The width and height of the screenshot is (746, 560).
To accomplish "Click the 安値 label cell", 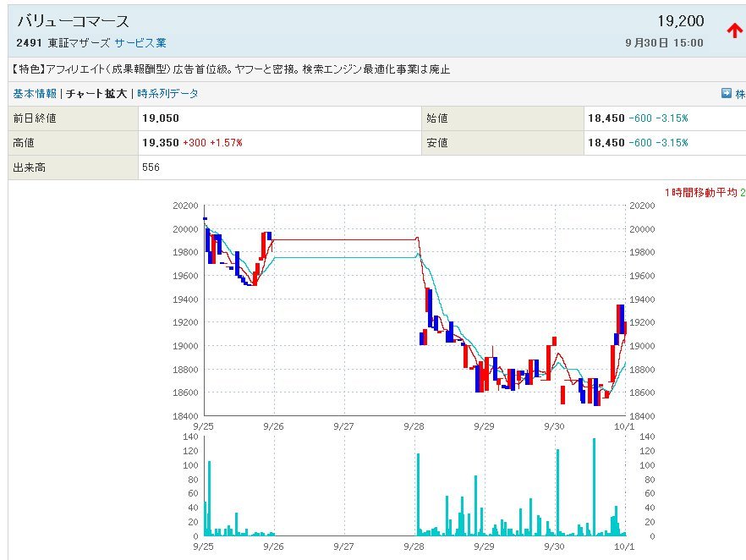I will 437,143.
